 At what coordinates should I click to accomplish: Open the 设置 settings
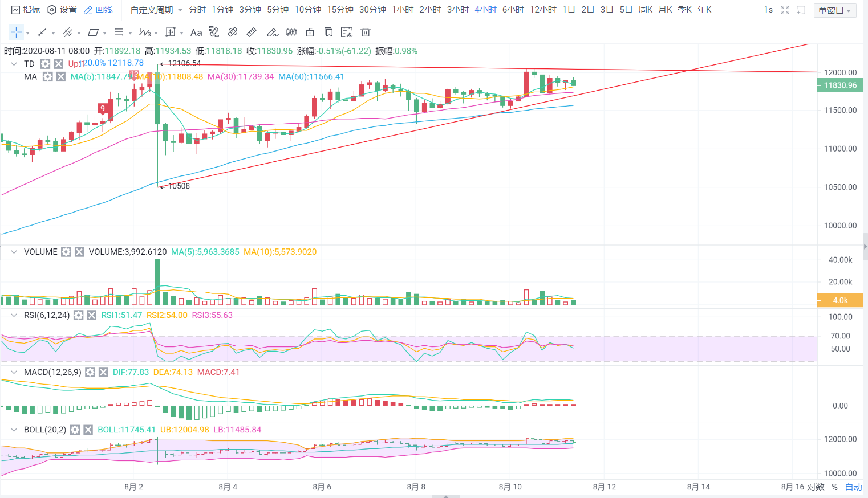point(62,10)
